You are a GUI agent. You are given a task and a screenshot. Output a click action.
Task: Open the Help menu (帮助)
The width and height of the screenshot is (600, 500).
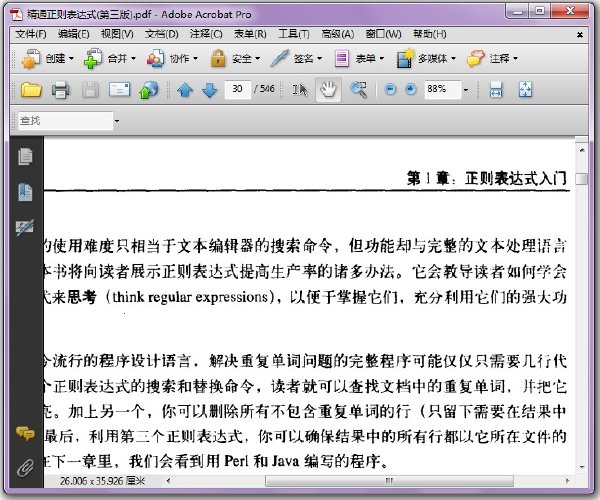[x=430, y=34]
